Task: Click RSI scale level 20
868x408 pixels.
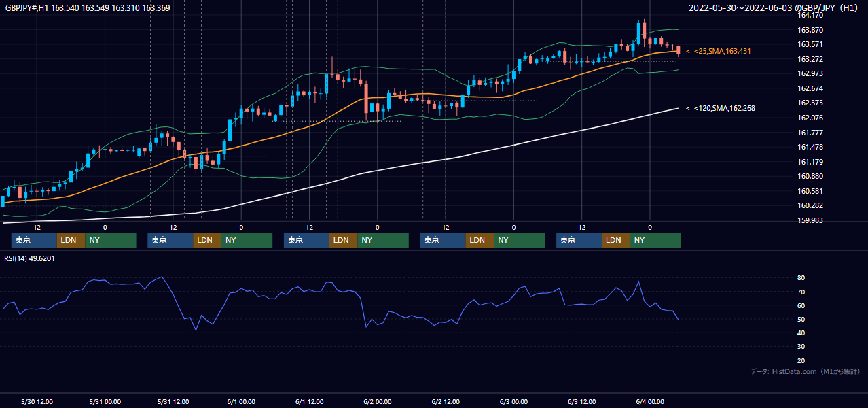Action: (801, 360)
